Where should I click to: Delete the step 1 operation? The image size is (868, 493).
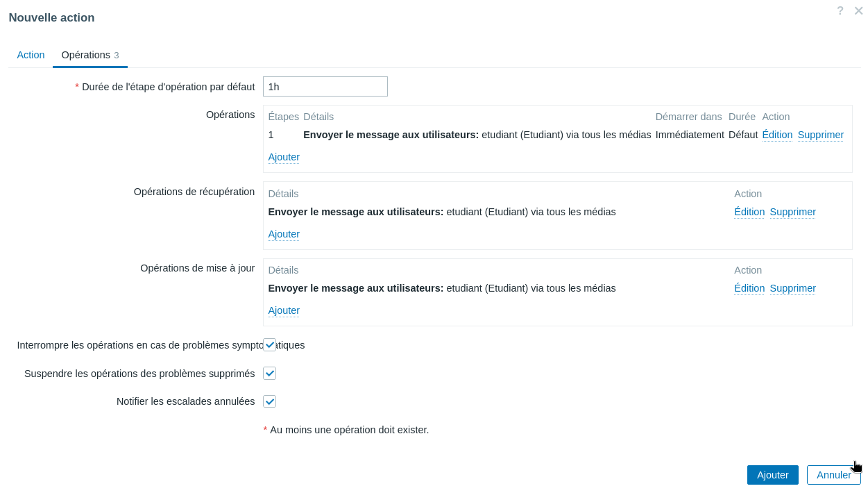pos(820,135)
